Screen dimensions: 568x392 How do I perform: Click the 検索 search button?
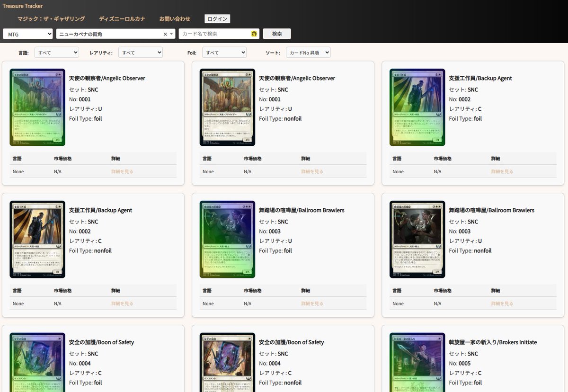pos(276,34)
